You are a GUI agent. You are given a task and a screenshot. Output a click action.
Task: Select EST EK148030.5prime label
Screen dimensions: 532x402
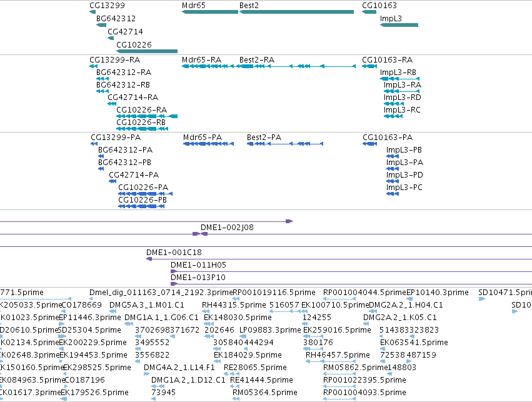[238, 318]
